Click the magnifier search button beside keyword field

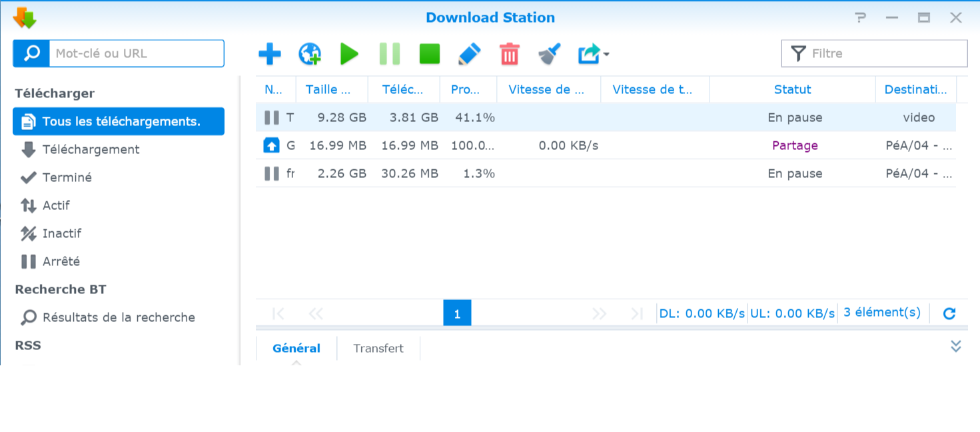point(31,53)
